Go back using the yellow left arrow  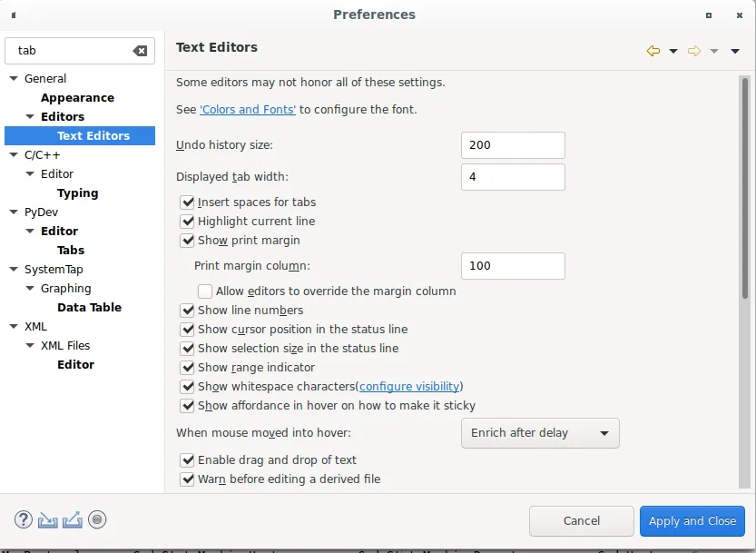pos(653,51)
